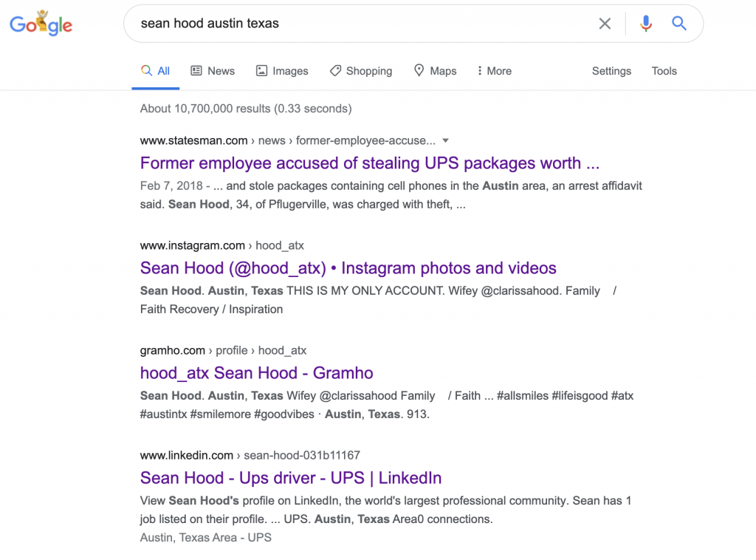Click the 'Feb 7, 2018' date snippet
756x560 pixels.
point(171,185)
